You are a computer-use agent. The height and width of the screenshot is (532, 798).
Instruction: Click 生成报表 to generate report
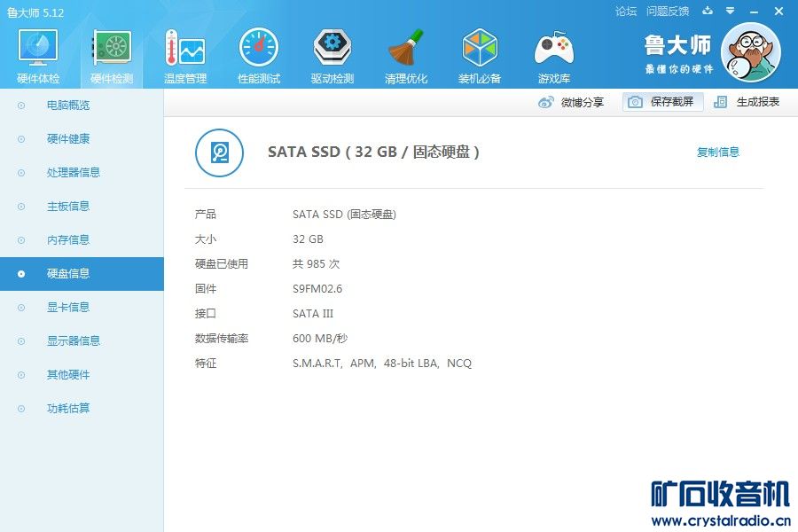coord(746,102)
